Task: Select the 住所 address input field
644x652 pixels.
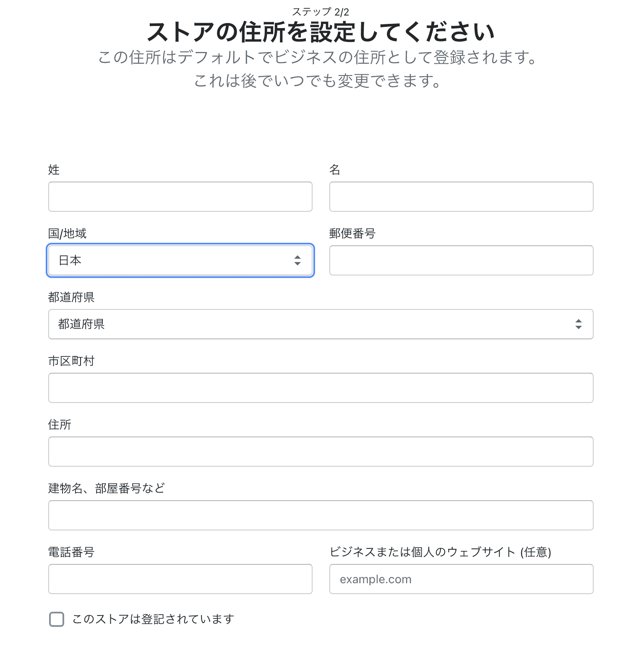Action: (x=321, y=452)
